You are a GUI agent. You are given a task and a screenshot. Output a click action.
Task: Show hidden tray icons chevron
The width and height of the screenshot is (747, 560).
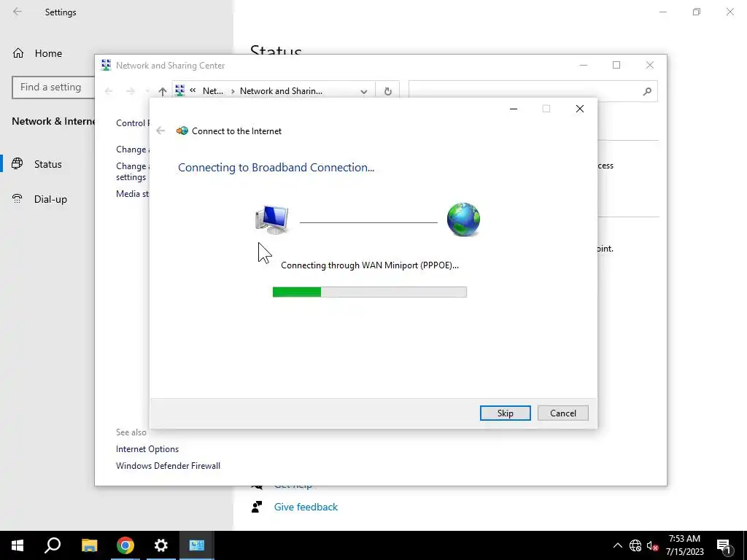coord(617,545)
